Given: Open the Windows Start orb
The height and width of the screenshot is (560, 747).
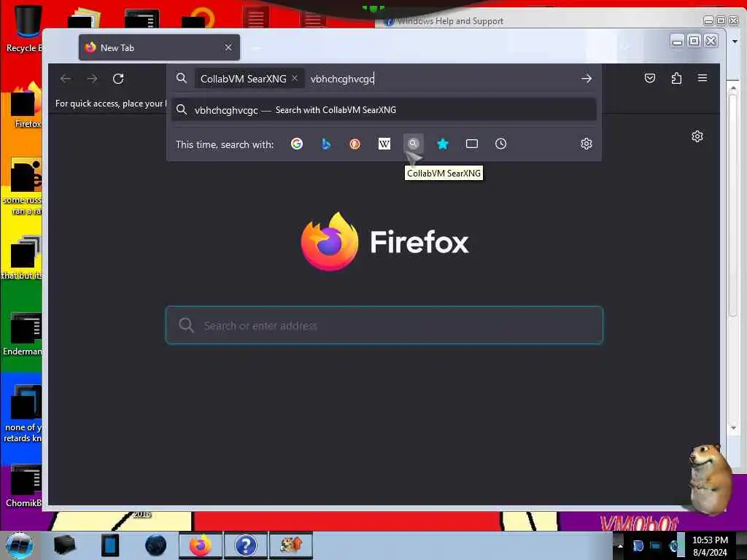Looking at the screenshot, I should 19,545.
